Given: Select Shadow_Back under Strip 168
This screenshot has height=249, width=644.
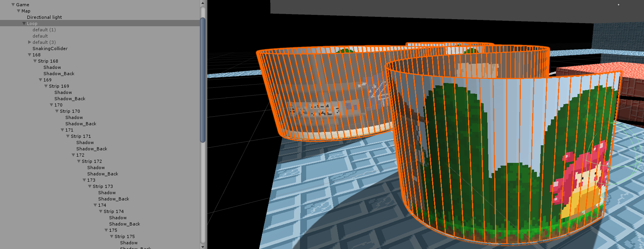Looking at the screenshot, I should (59, 74).
